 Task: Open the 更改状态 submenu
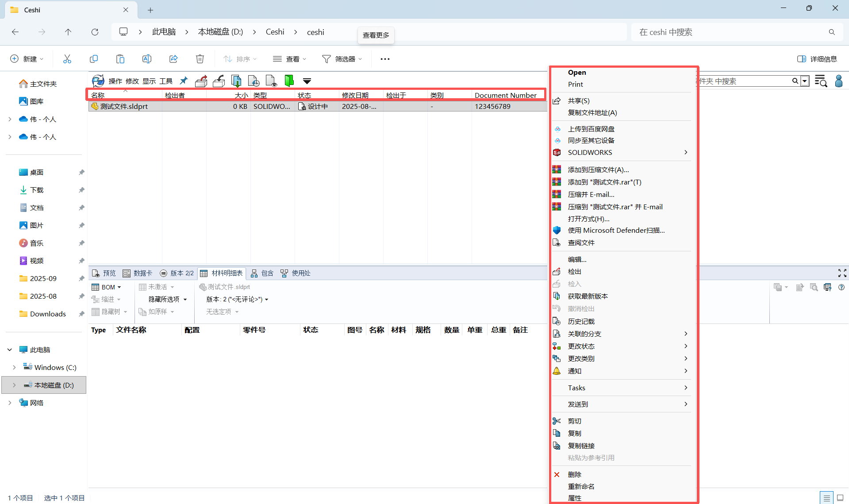point(622,346)
